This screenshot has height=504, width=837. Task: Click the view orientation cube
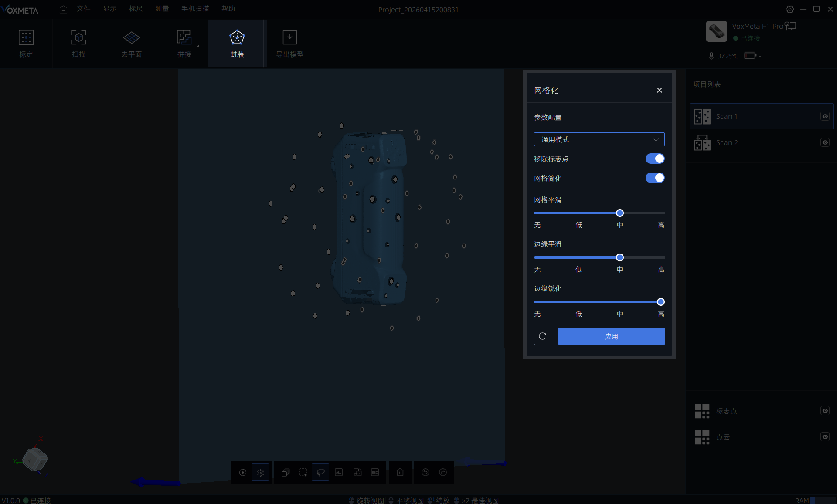point(35,459)
